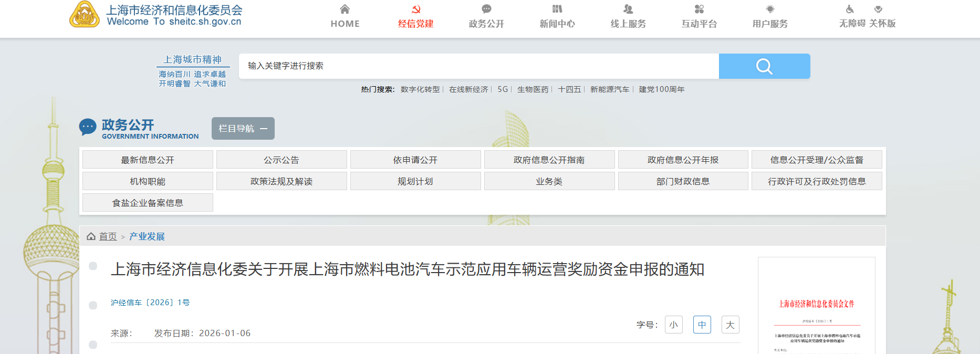Go to 首页 via breadcrumb
Image resolution: width=980 pixels, height=354 pixels.
point(108,236)
